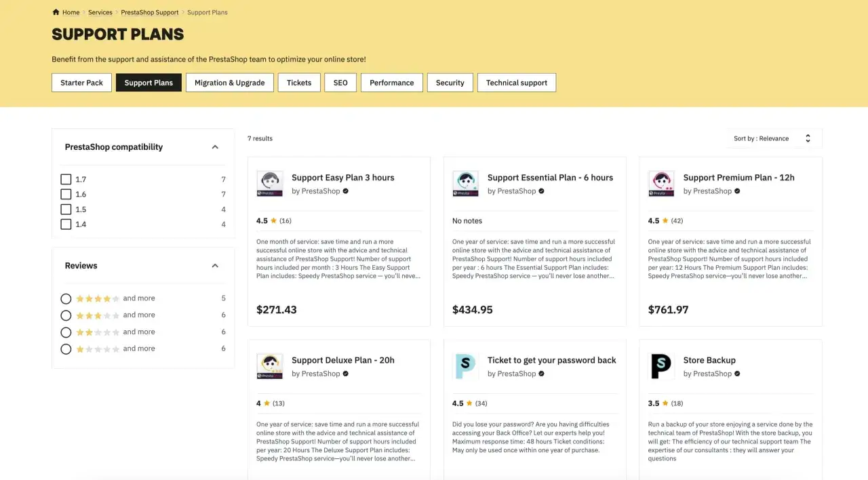Go to PrestaShop Support breadcrumb link
Screen dimensions: 868x480
150,12
